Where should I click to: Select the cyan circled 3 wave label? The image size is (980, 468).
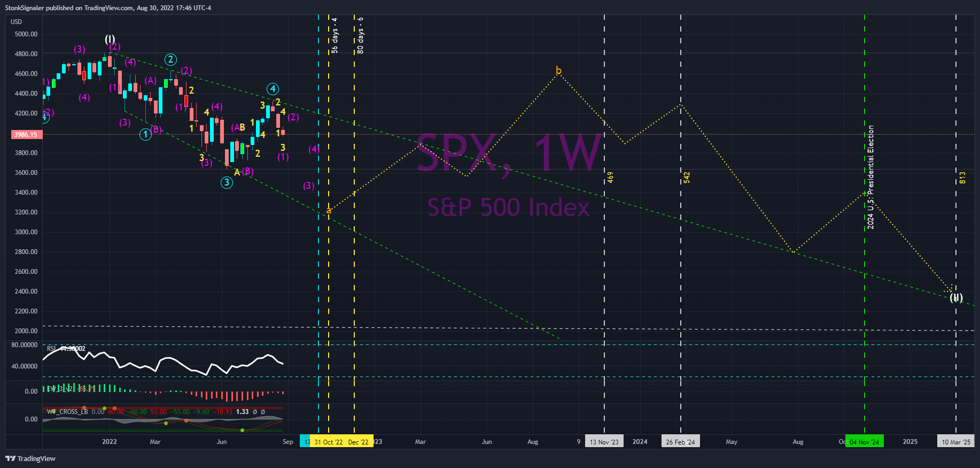click(x=227, y=182)
